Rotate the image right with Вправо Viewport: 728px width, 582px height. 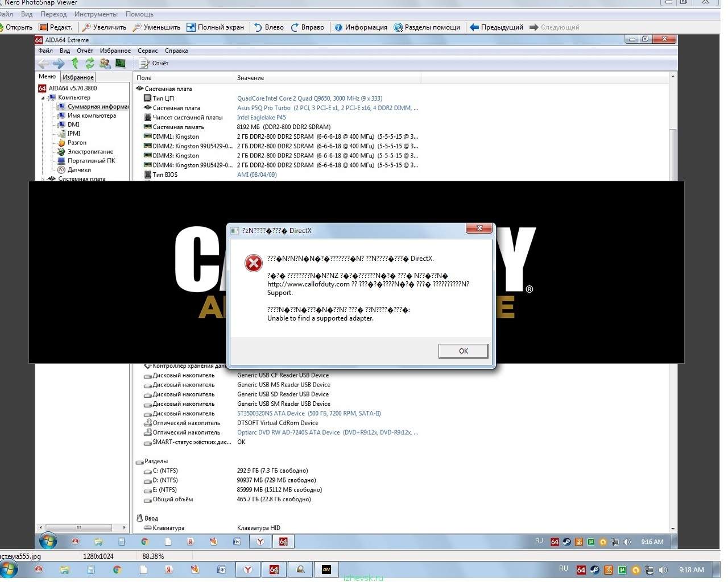point(307,27)
